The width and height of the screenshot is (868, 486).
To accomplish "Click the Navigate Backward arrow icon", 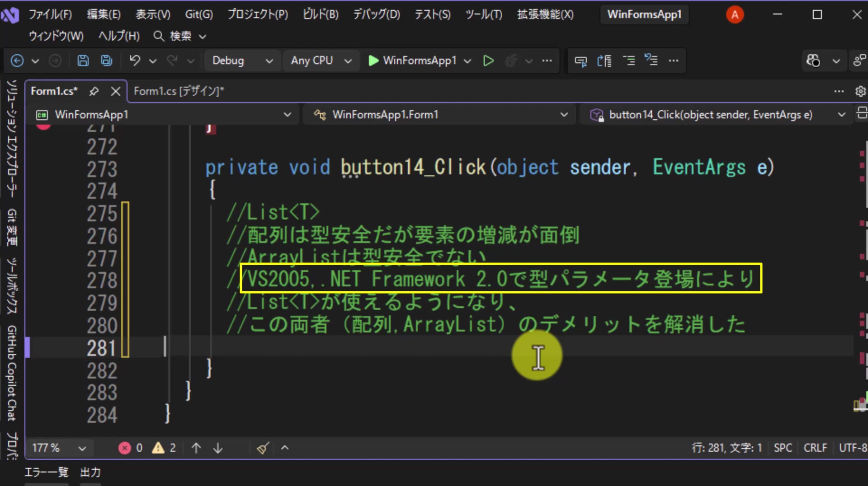I will pos(17,61).
